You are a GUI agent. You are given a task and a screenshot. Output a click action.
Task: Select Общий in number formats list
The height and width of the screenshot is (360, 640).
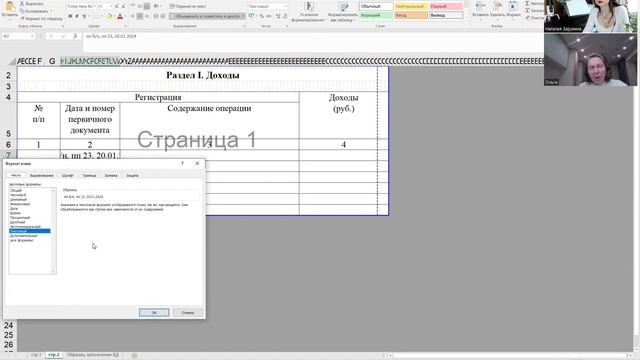tap(16, 191)
